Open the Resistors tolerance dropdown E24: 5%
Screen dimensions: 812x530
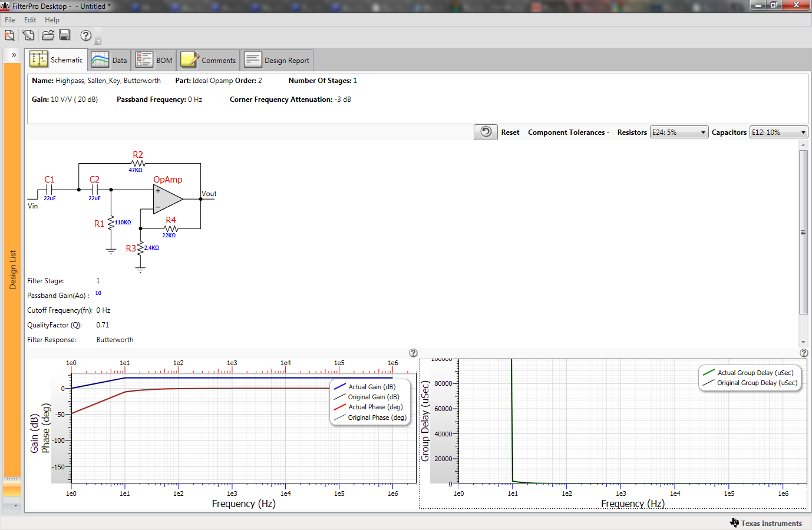click(679, 132)
